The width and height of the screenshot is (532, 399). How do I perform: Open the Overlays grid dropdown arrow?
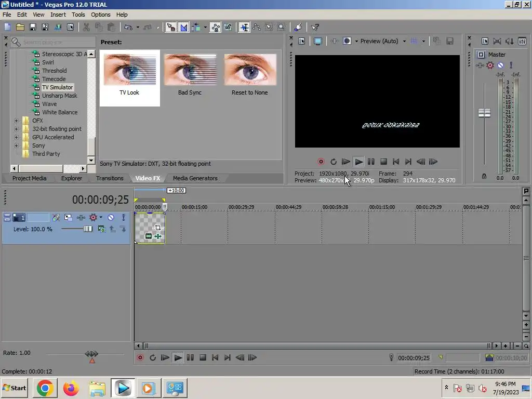point(423,41)
